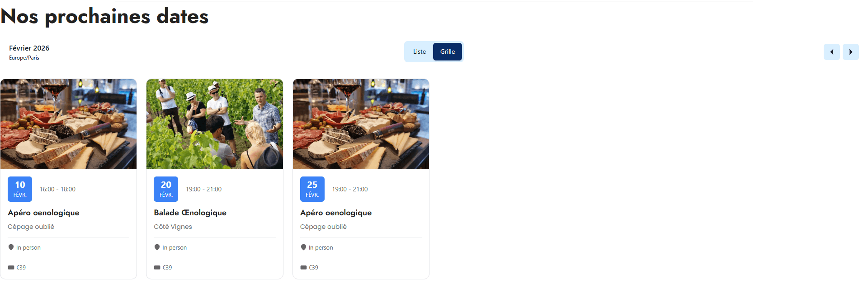The height and width of the screenshot is (297, 868).
Task: Click the vineyard walk photo thumbnail
Action: (215, 124)
